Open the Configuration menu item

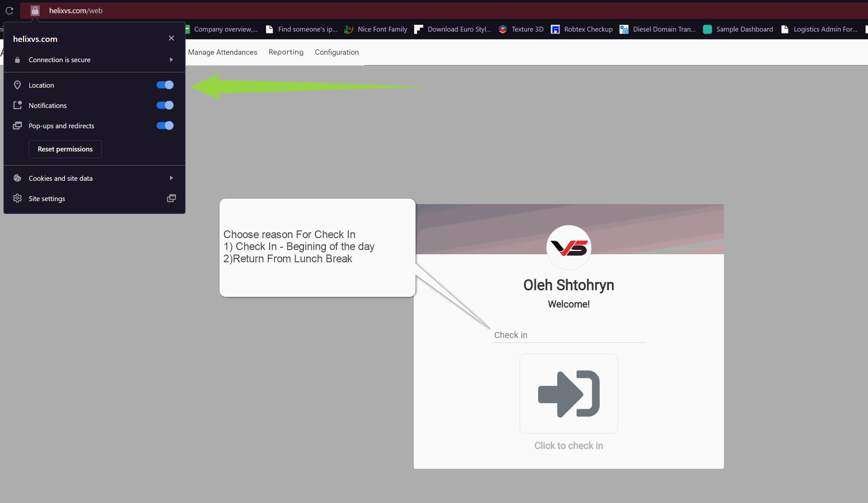[x=336, y=52]
